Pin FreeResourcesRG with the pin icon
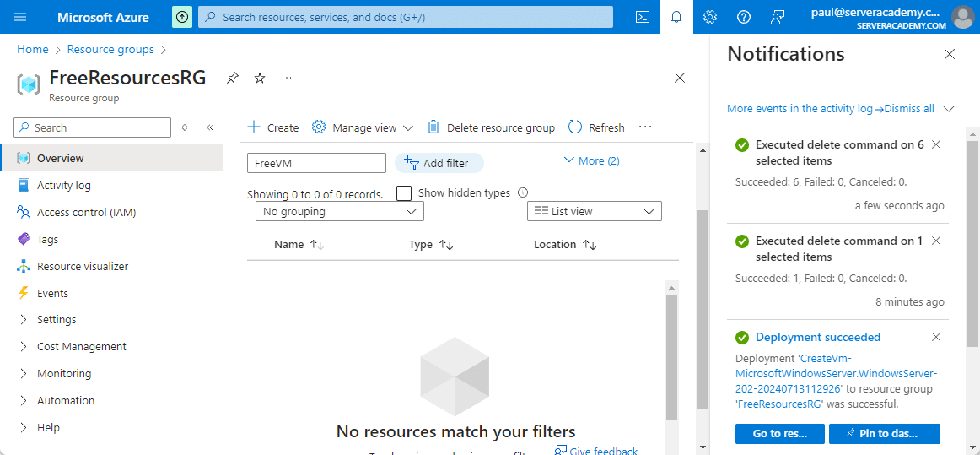The width and height of the screenshot is (980, 455). (x=233, y=79)
